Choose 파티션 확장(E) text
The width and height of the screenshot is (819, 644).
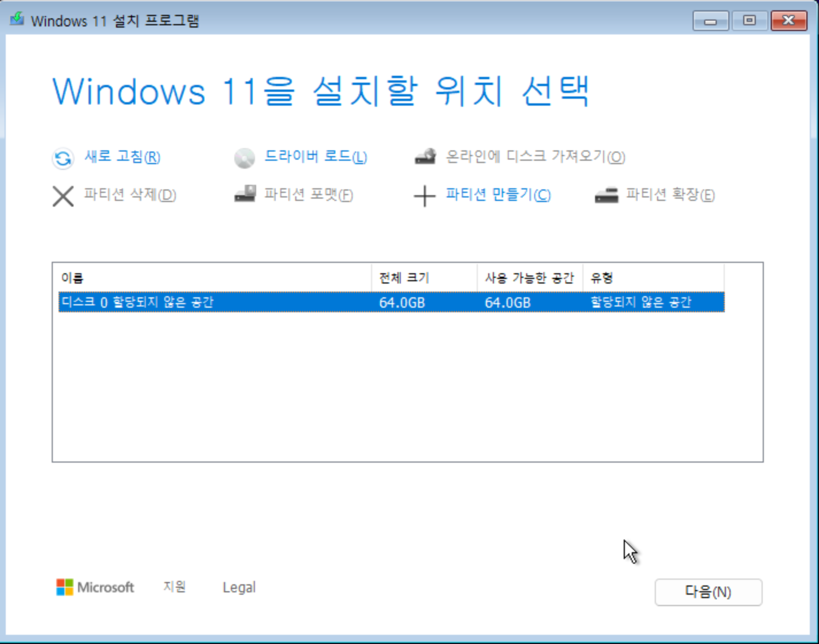[x=670, y=195]
